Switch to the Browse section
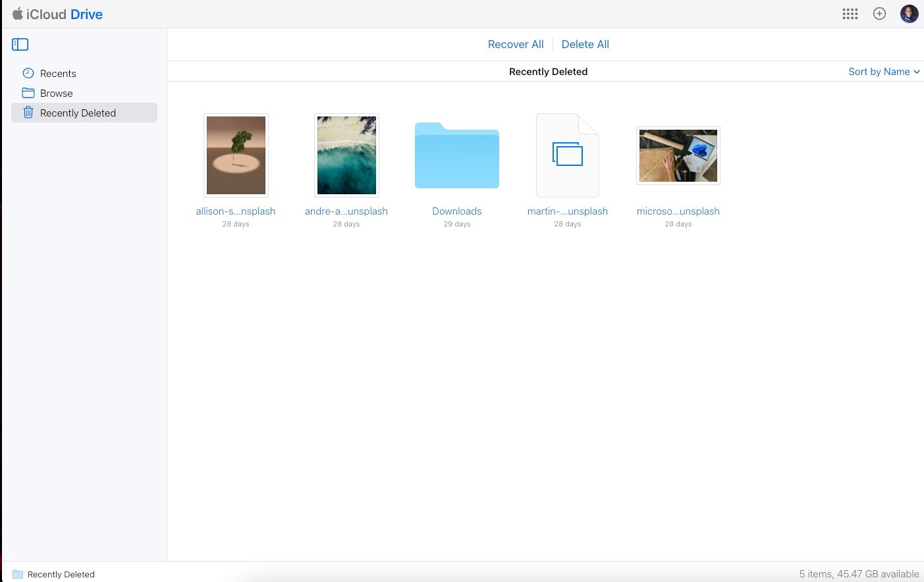Screen dimensions: 924x582 pyautogui.click(x=56, y=93)
